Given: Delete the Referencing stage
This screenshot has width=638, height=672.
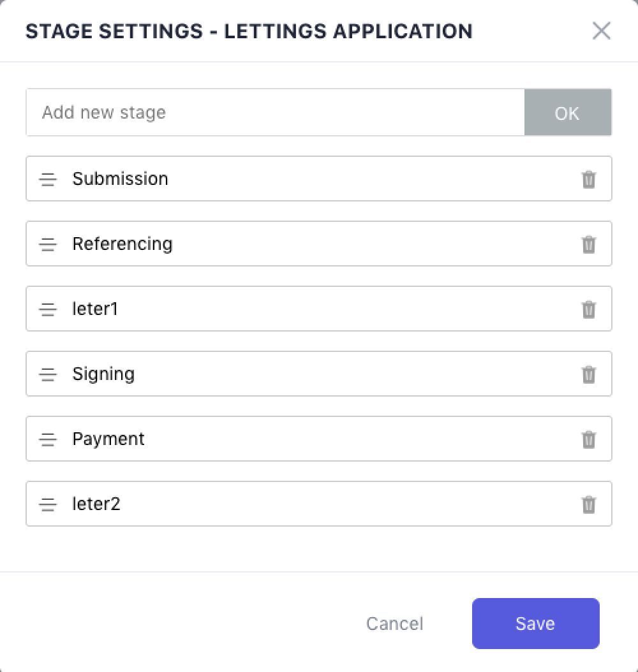Looking at the screenshot, I should point(588,244).
